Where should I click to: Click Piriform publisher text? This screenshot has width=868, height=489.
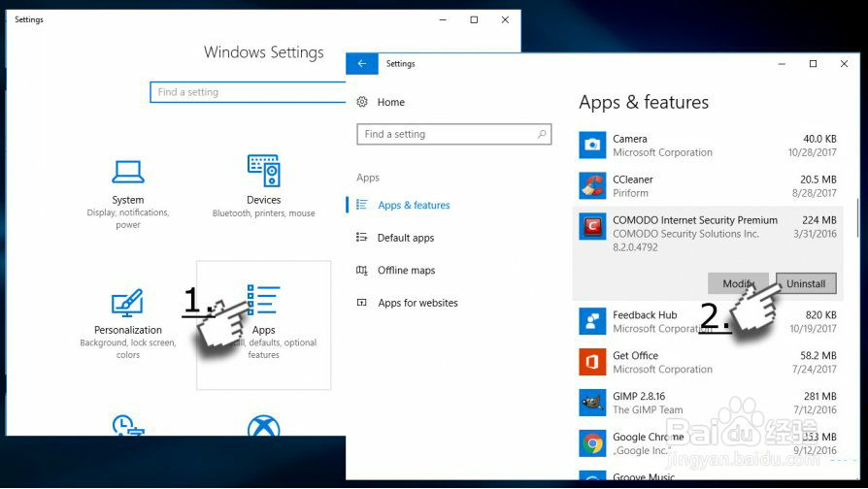click(x=630, y=192)
